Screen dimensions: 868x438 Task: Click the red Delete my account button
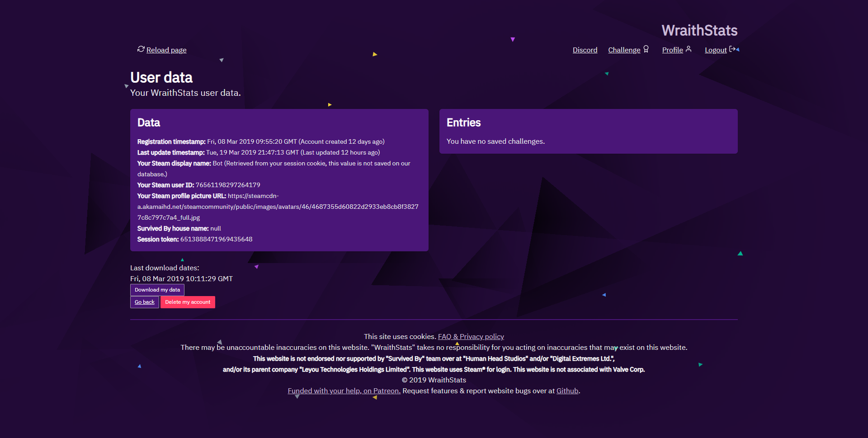point(188,301)
